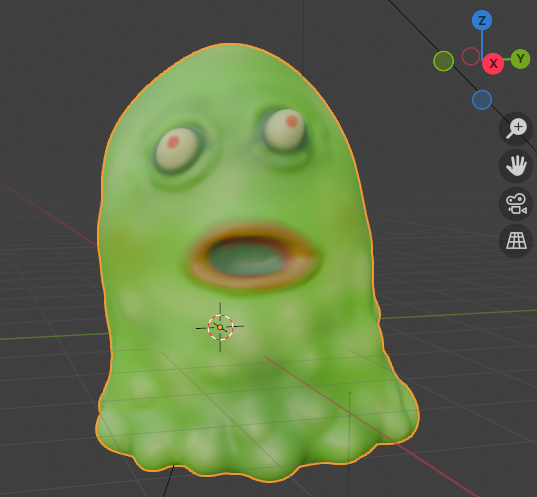Click the green Y axis gizmo handle
The image size is (537, 497).
[x=521, y=59]
